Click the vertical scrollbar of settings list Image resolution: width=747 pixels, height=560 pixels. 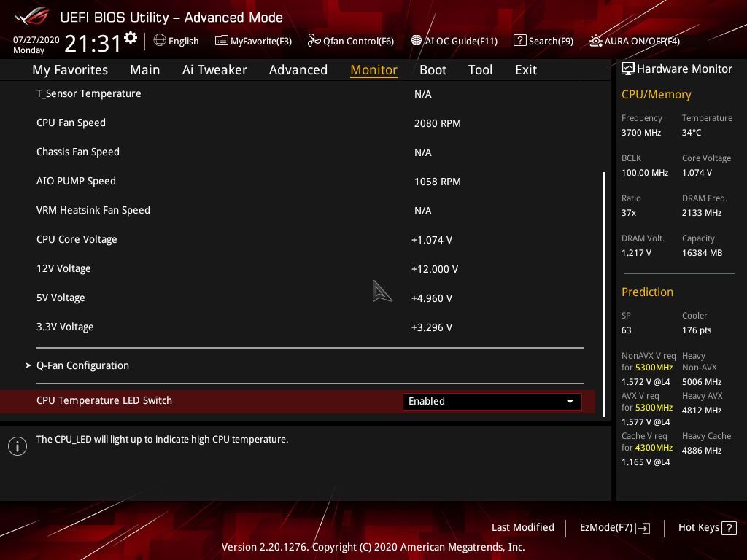tap(604, 295)
